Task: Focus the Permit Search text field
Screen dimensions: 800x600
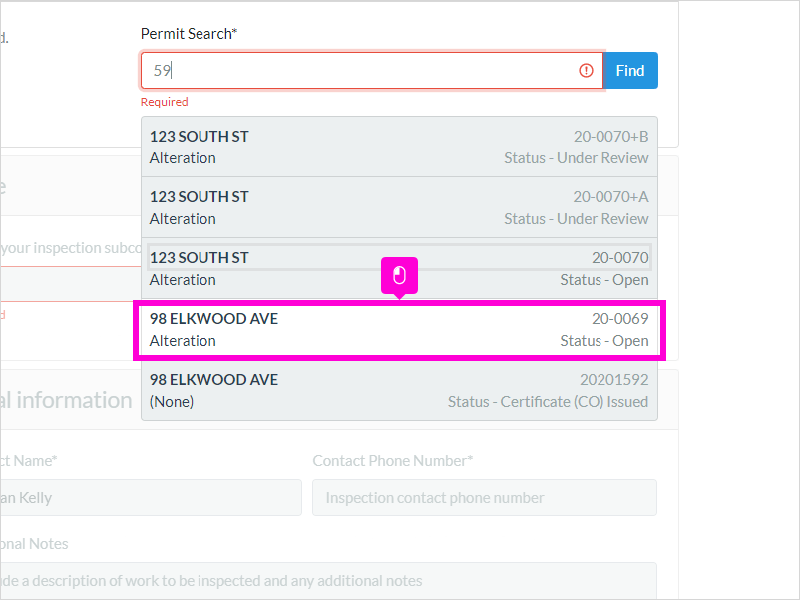Action: [x=372, y=70]
